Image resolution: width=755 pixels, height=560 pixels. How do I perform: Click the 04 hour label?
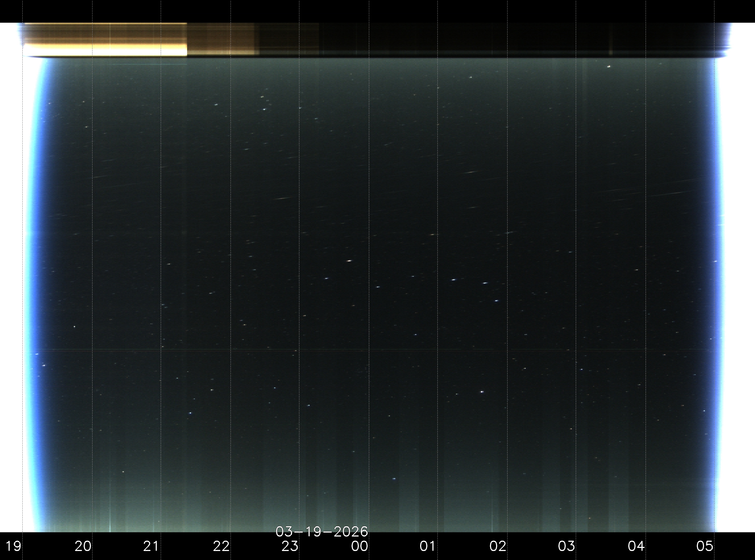pos(636,546)
